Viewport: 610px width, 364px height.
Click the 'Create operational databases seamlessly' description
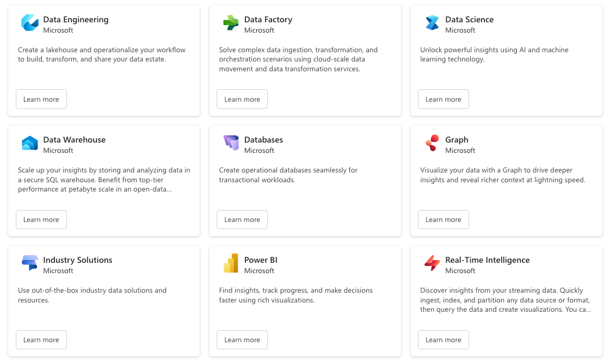[x=288, y=175]
